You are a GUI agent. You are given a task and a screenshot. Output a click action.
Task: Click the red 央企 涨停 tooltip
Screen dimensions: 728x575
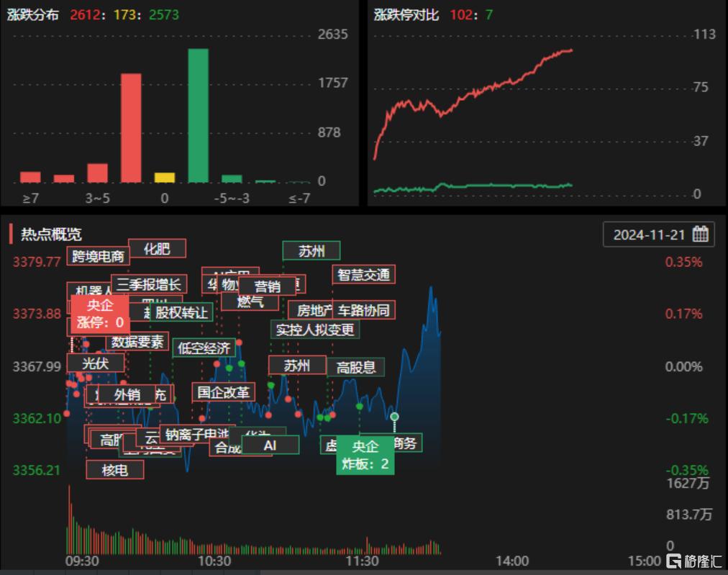(100, 314)
